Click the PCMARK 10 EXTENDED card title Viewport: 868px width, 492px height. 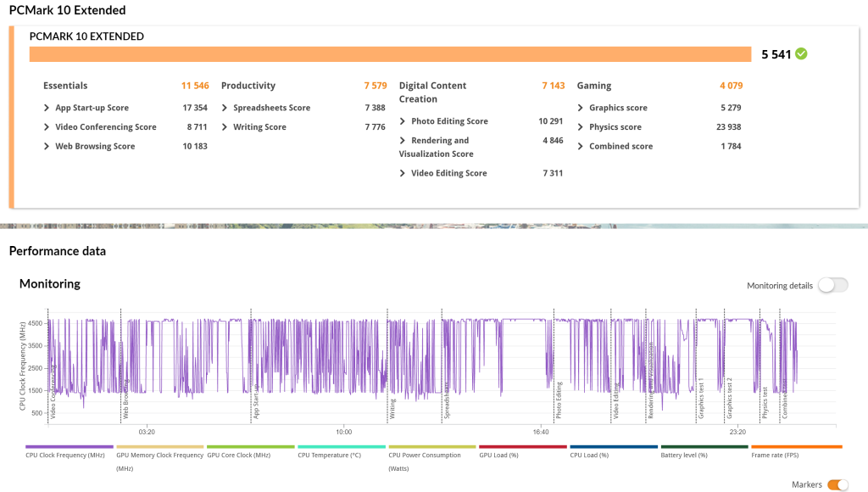point(86,36)
